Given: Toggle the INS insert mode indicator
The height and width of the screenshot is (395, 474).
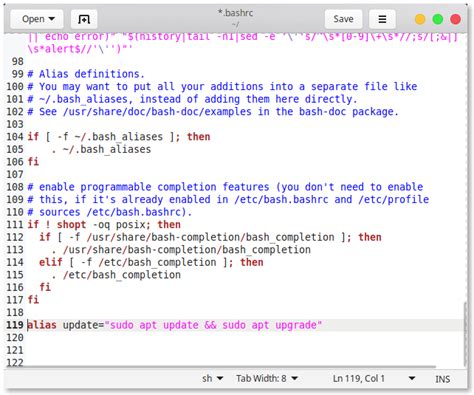Looking at the screenshot, I should point(442,379).
